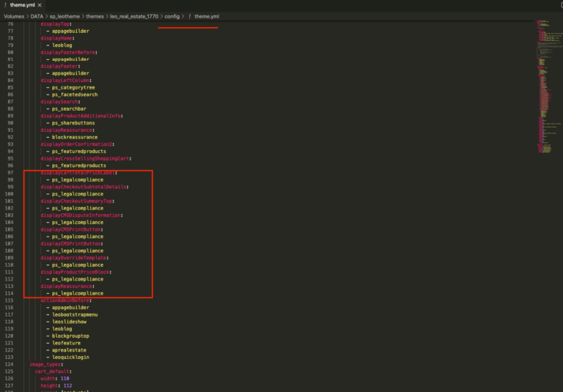Click the ps_searchbar entry

pyautogui.click(x=69, y=108)
